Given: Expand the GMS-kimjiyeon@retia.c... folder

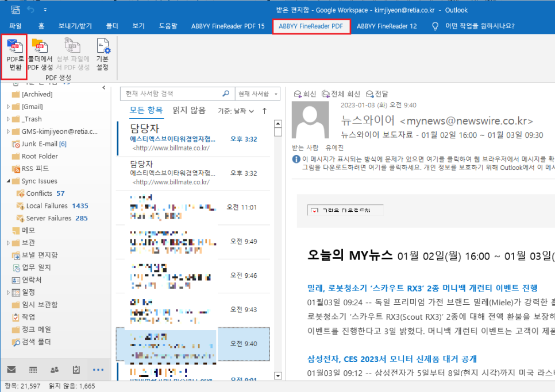Looking at the screenshot, I should (x=8, y=131).
